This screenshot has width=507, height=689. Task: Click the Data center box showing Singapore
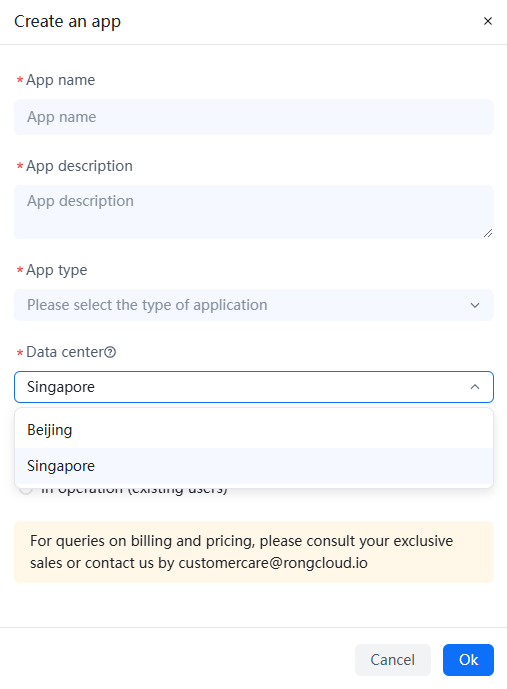click(x=254, y=387)
